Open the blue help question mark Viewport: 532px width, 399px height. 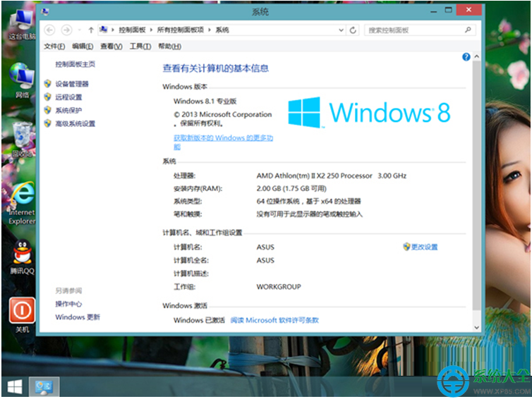(466, 56)
